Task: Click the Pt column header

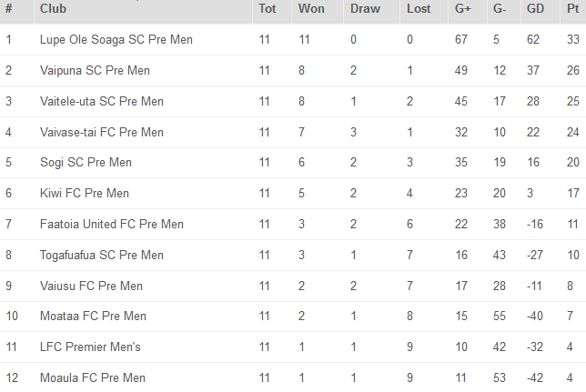Action: 572,9
